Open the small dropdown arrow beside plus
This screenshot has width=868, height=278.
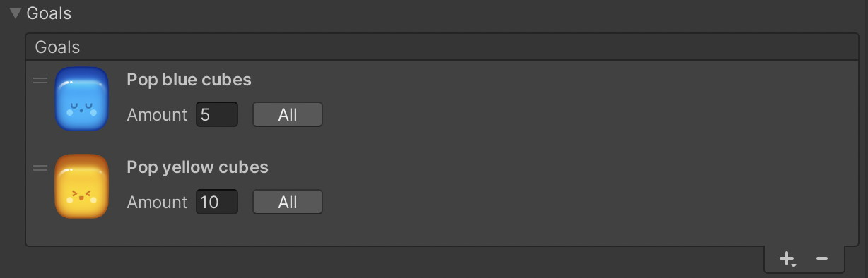pos(794,265)
